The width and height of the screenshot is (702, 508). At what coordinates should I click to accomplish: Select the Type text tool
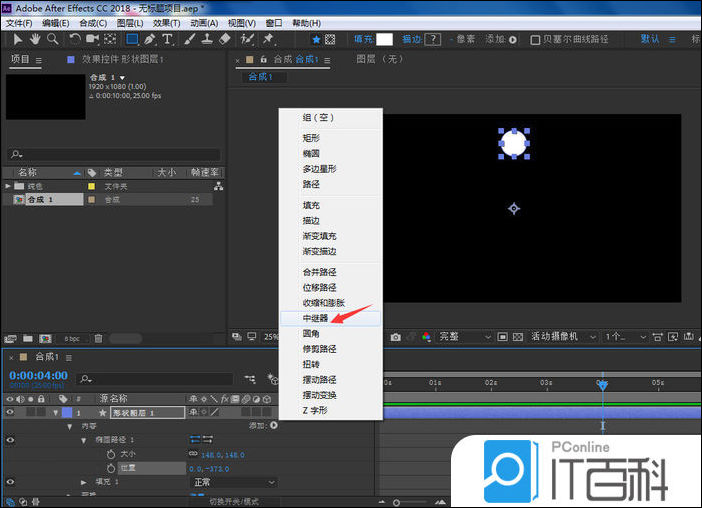coord(166,39)
